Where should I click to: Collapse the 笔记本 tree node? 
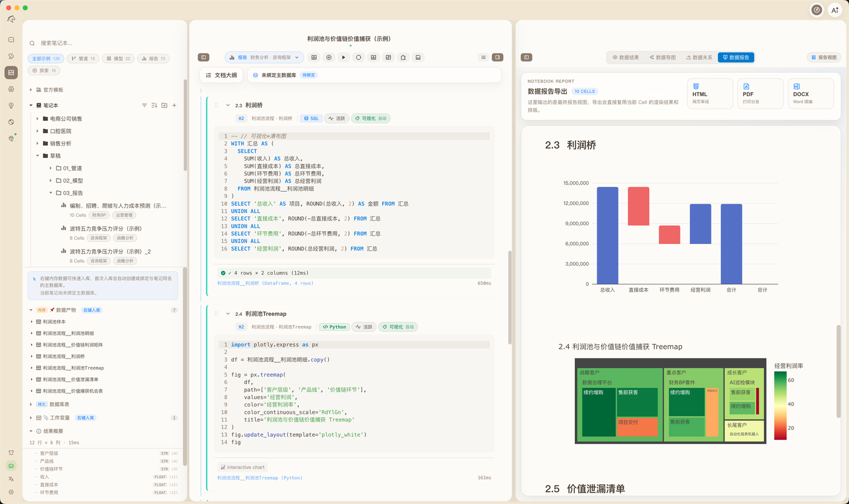point(31,106)
